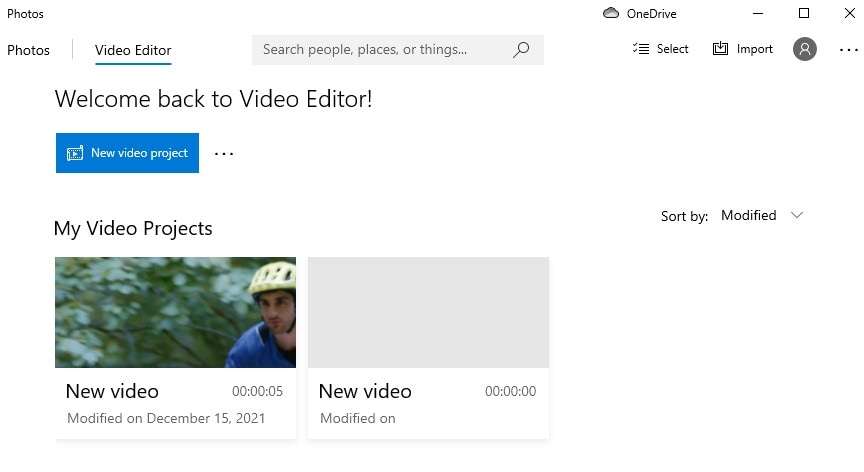864x472 pixels.
Task: Click the film icon on New video project
Action: pos(75,153)
